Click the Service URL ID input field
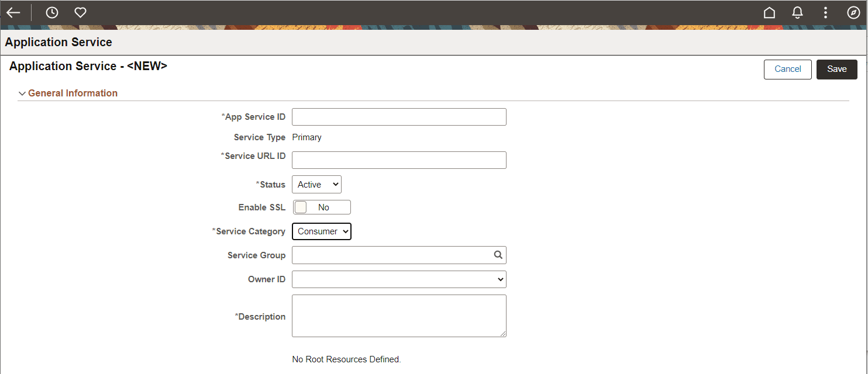The width and height of the screenshot is (868, 374). point(399,160)
